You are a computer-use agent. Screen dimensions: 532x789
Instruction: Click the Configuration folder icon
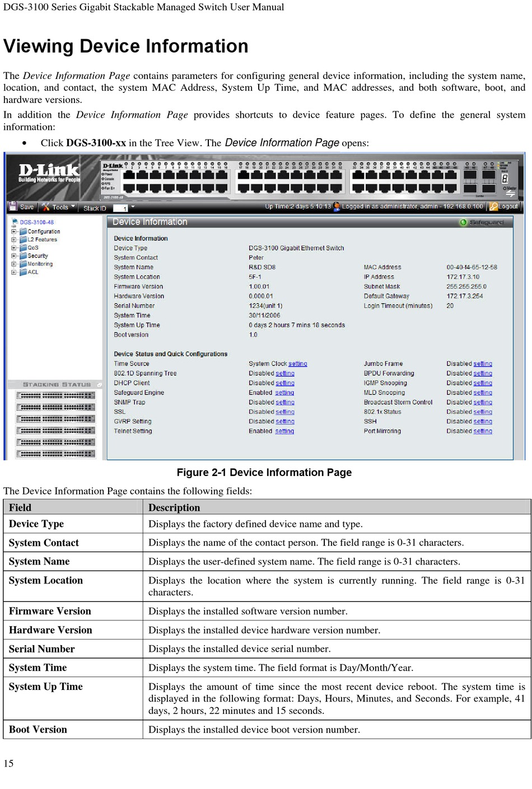click(x=23, y=231)
